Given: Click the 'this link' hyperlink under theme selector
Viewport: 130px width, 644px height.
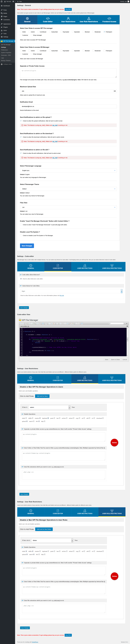Looking at the screenshot, I should coord(62,296).
